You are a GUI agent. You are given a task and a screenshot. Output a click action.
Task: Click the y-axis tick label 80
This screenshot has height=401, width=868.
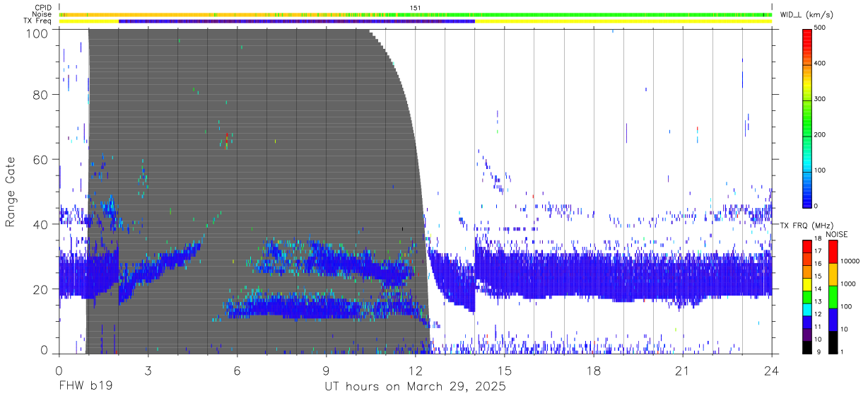(40, 95)
